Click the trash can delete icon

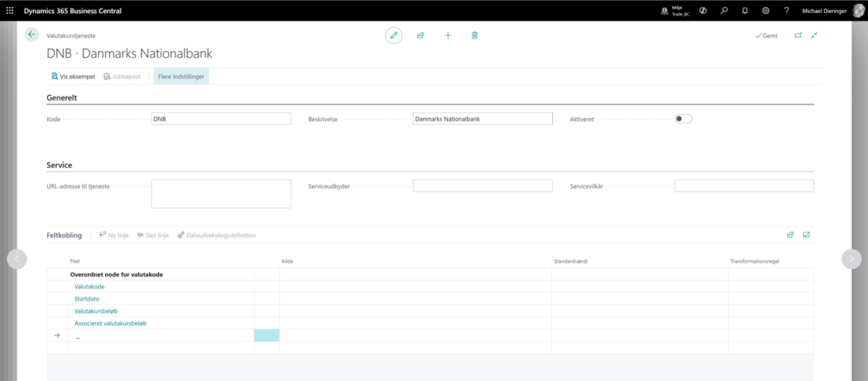pos(475,36)
